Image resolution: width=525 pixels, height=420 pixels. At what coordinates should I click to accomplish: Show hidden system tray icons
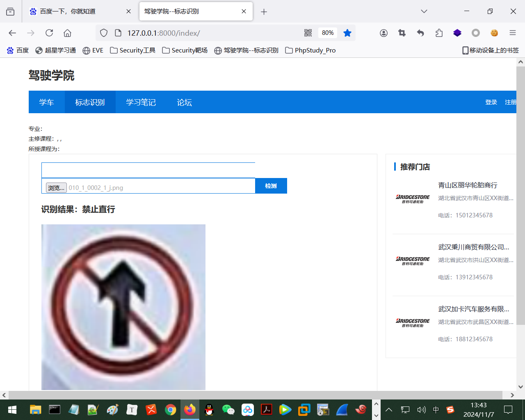click(x=389, y=410)
